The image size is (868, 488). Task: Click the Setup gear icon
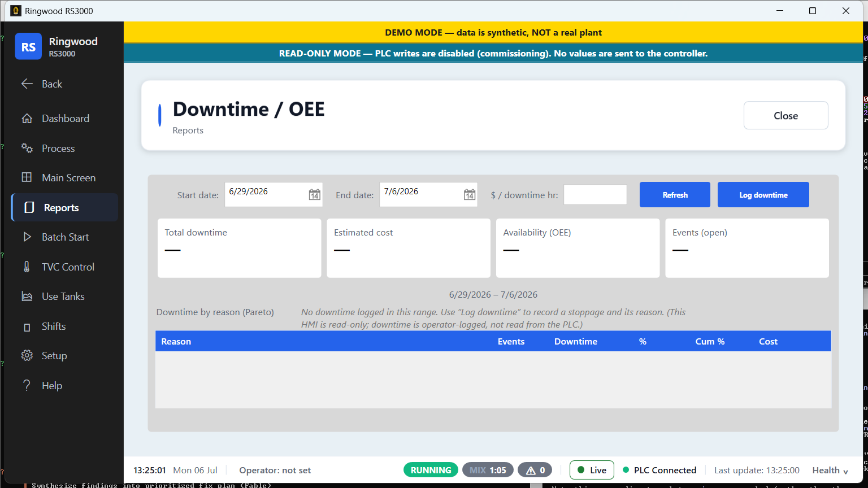click(x=27, y=356)
